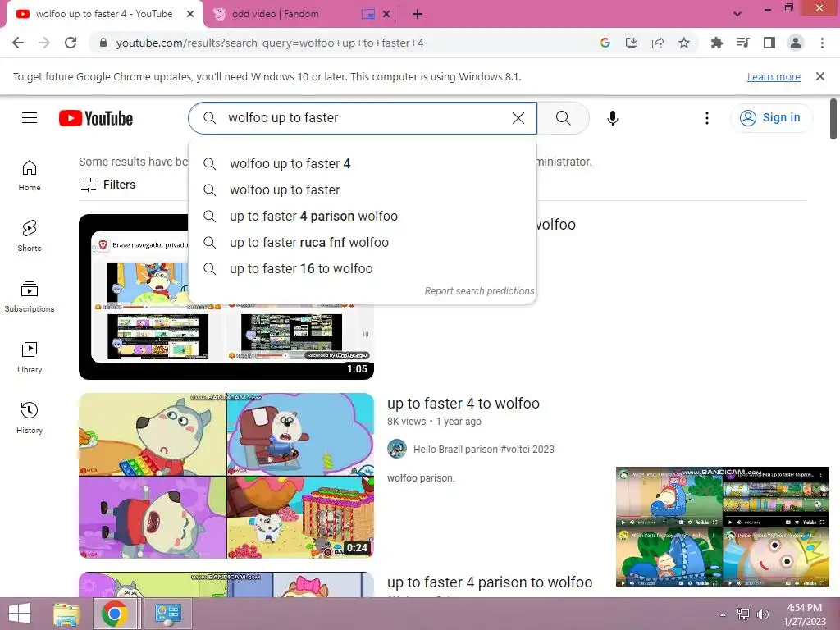Open video title 'up to faster 4 parison to wolfoo'
The height and width of the screenshot is (630, 840).
pyautogui.click(x=490, y=582)
